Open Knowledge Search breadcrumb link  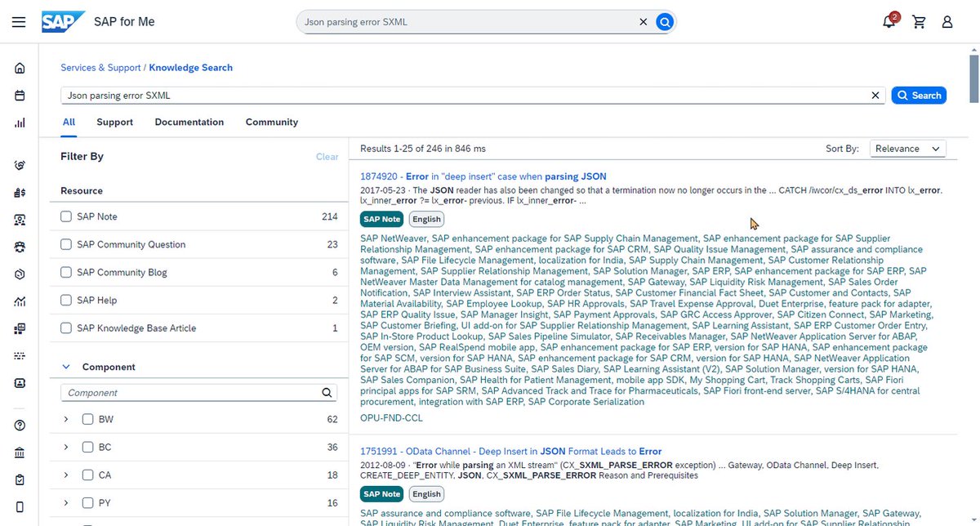click(190, 68)
